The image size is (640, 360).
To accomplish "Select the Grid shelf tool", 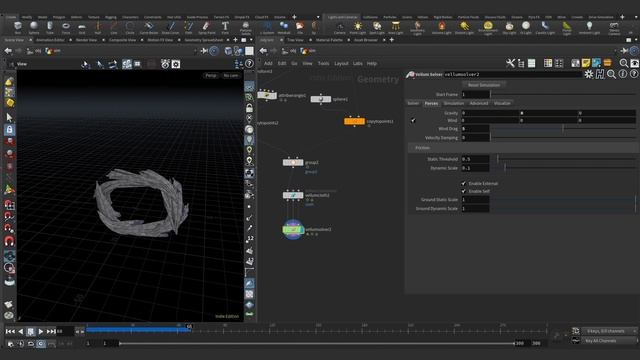I will [x=82, y=28].
